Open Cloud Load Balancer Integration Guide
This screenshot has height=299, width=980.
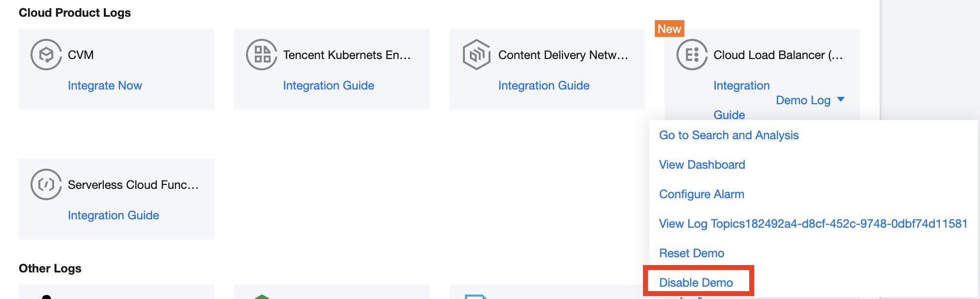pyautogui.click(x=741, y=100)
